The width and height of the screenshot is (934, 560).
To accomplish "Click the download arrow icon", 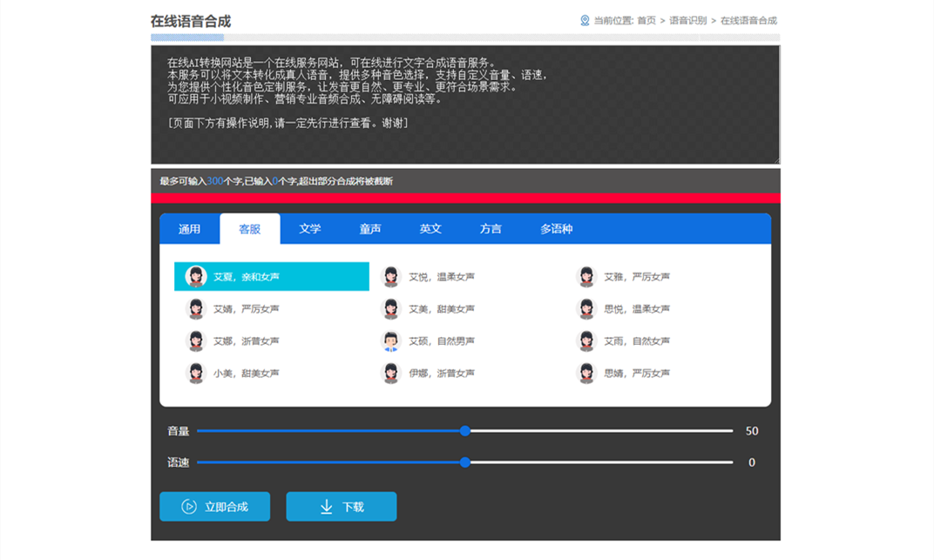I will pyautogui.click(x=327, y=507).
